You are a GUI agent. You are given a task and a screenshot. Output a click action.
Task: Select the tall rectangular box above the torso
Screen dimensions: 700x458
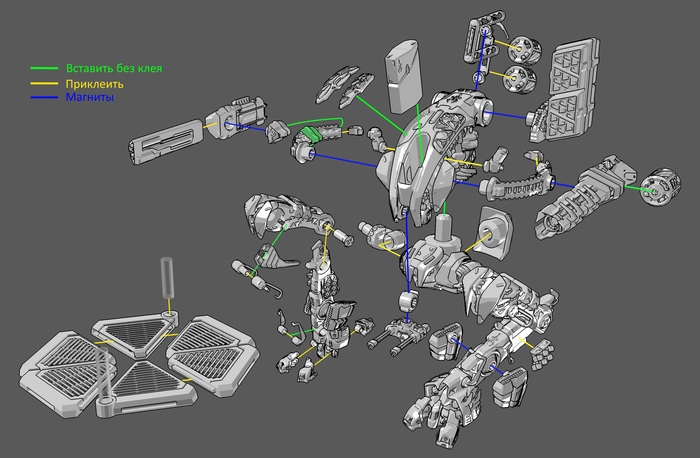(x=403, y=76)
